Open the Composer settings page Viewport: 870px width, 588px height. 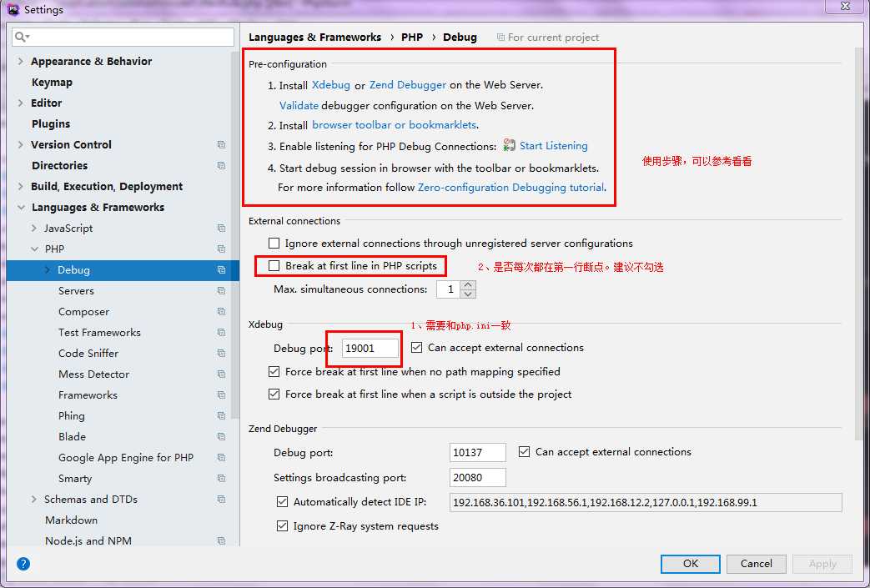click(x=83, y=312)
